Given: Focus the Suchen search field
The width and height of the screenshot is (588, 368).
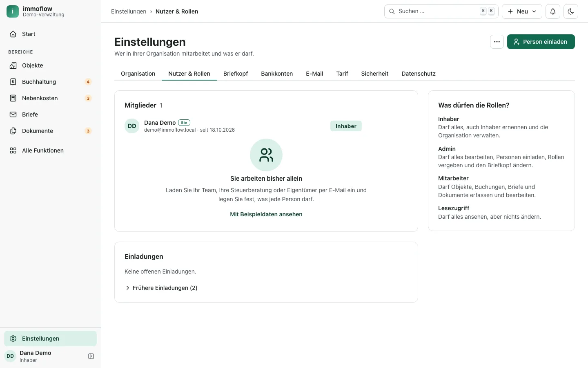Looking at the screenshot, I should tap(441, 11).
